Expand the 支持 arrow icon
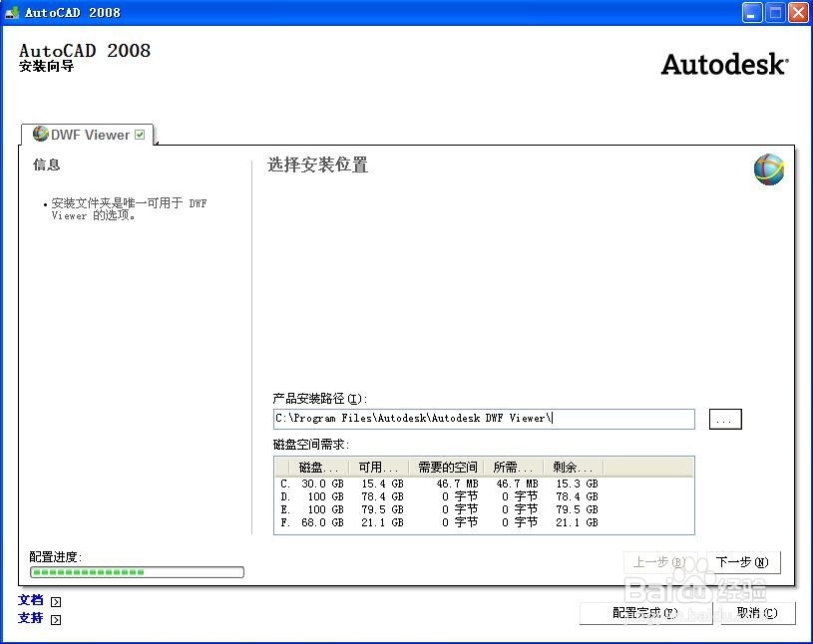 coord(56,620)
